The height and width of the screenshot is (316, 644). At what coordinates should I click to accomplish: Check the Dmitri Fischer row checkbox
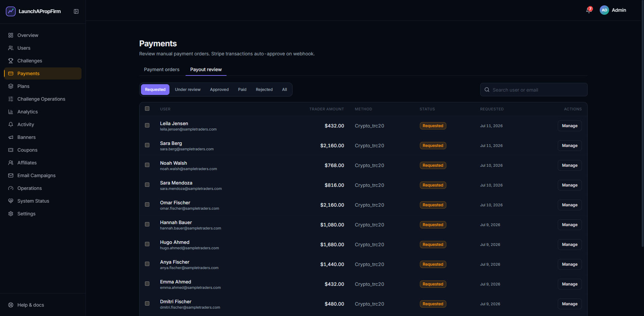pos(147,303)
